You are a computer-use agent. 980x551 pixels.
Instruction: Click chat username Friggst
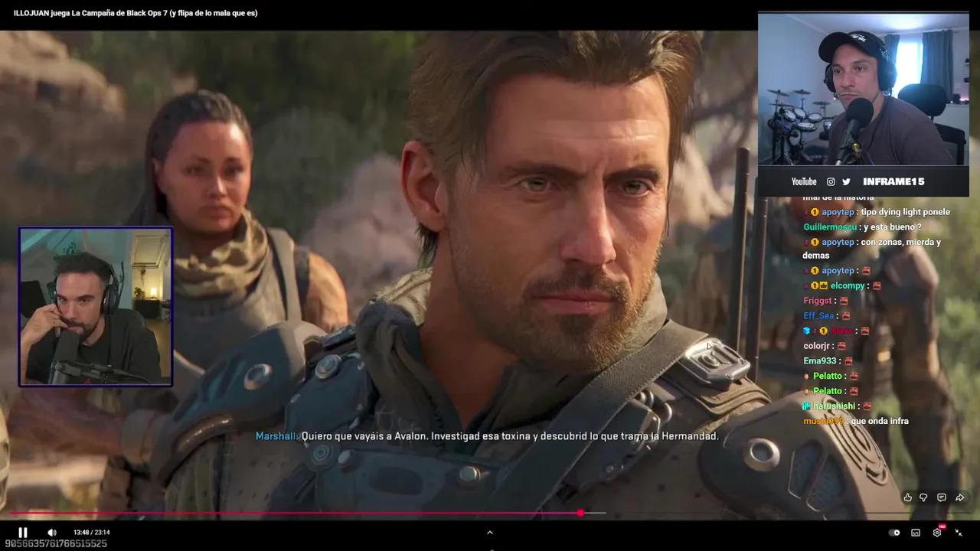[818, 301]
